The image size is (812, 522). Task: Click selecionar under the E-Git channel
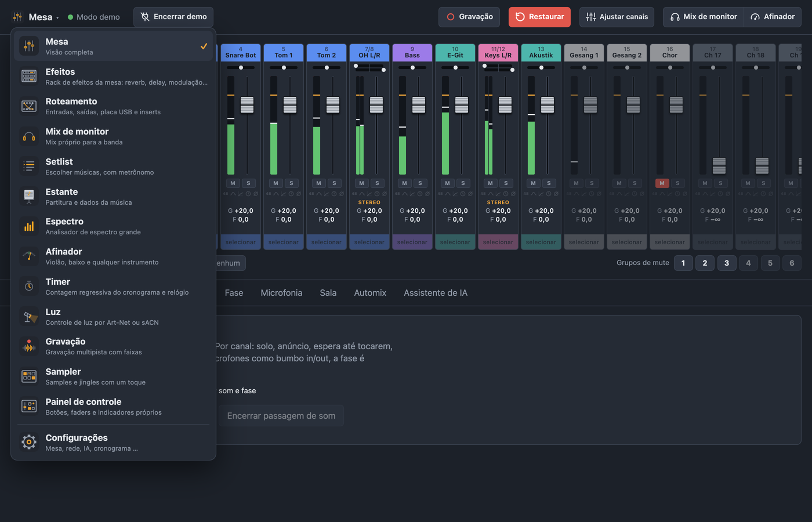coord(455,242)
